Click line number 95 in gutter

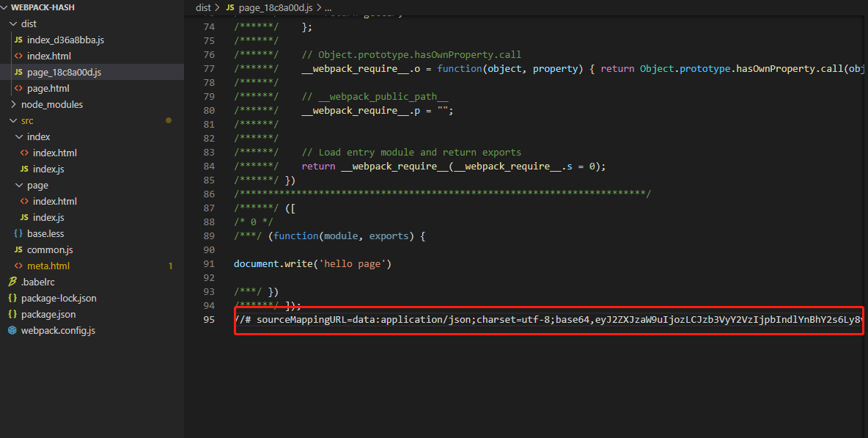pos(209,319)
